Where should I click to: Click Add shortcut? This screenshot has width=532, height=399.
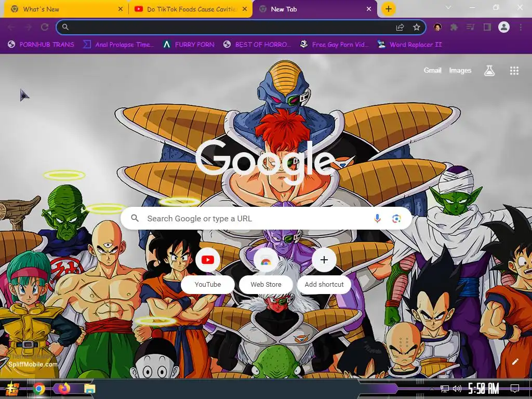click(324, 270)
